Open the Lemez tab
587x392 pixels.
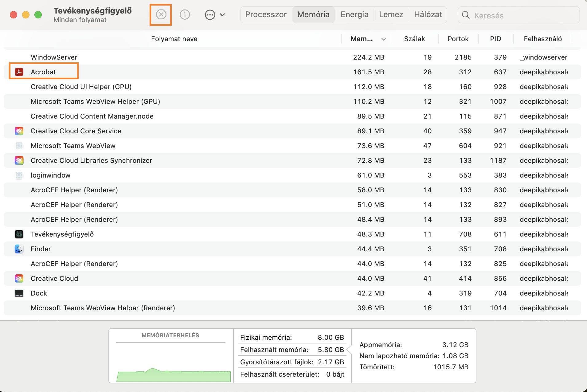click(x=391, y=14)
